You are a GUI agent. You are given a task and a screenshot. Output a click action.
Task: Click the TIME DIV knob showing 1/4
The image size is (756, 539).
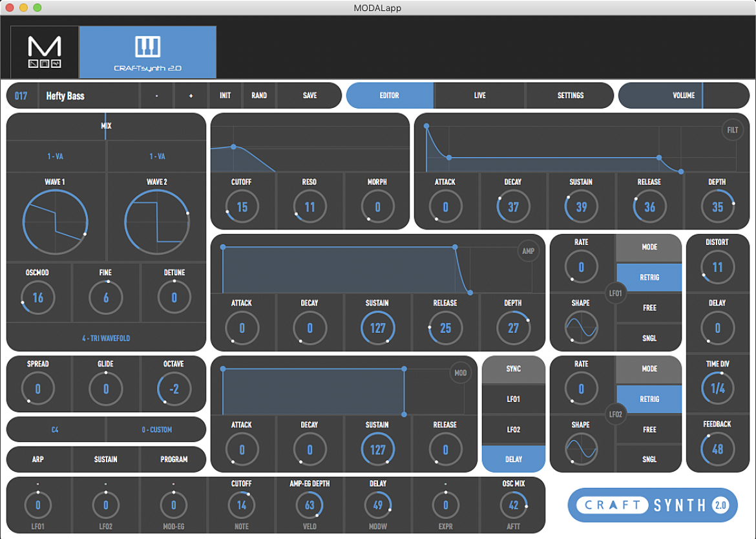[x=717, y=388]
